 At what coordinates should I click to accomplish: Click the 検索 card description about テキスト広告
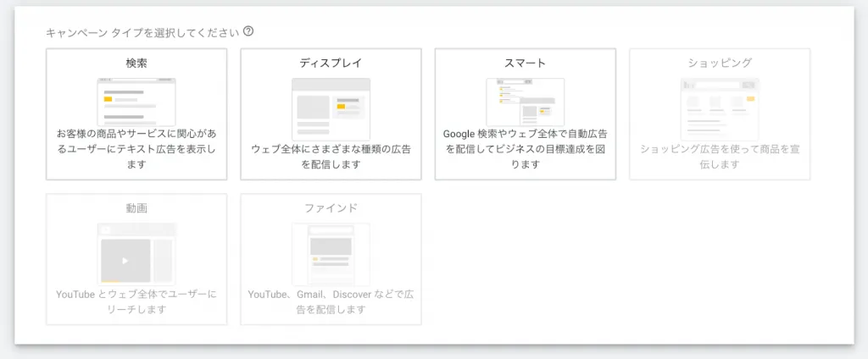click(136, 149)
